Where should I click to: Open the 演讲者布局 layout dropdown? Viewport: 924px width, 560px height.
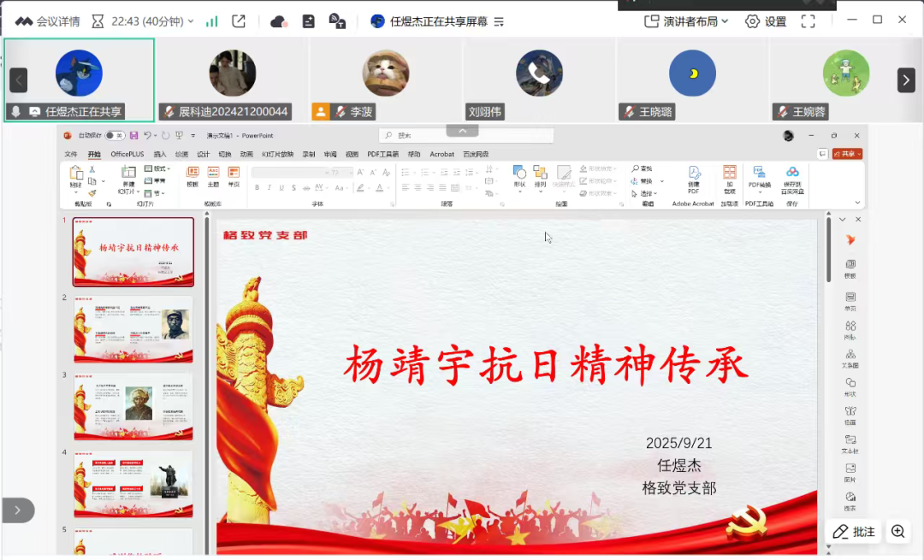687,21
